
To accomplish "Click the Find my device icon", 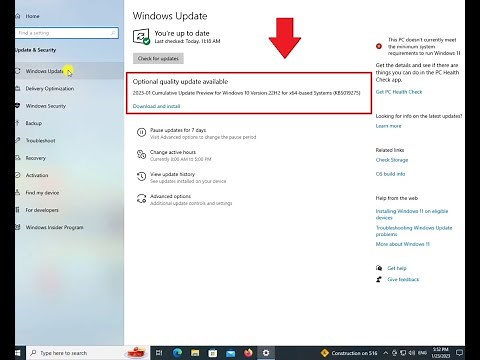I will click(x=18, y=192).
